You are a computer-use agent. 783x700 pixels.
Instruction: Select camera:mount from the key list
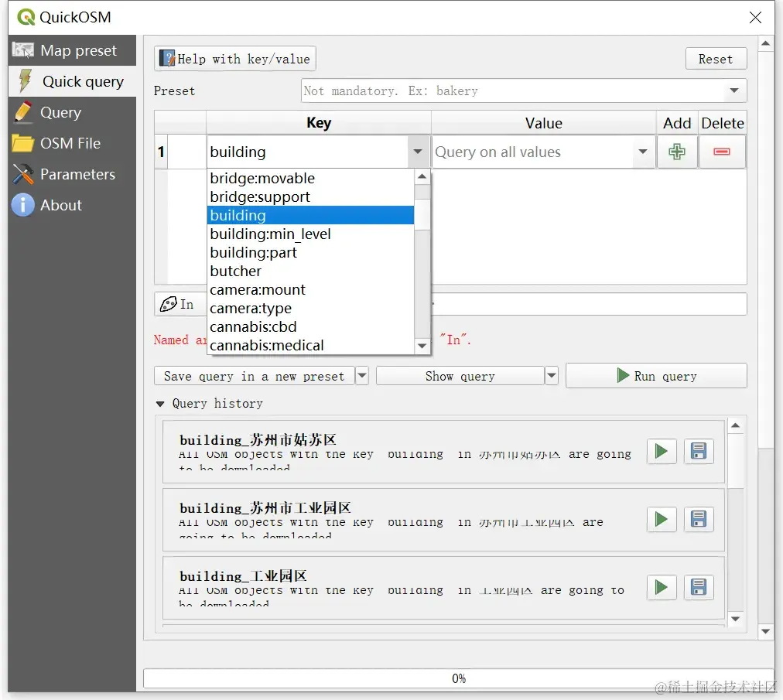coord(310,289)
